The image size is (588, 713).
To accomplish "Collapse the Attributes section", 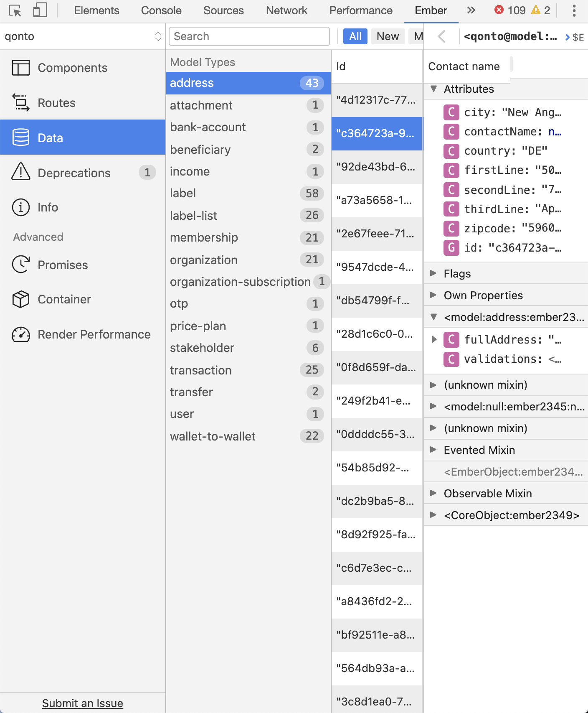I will (x=433, y=89).
